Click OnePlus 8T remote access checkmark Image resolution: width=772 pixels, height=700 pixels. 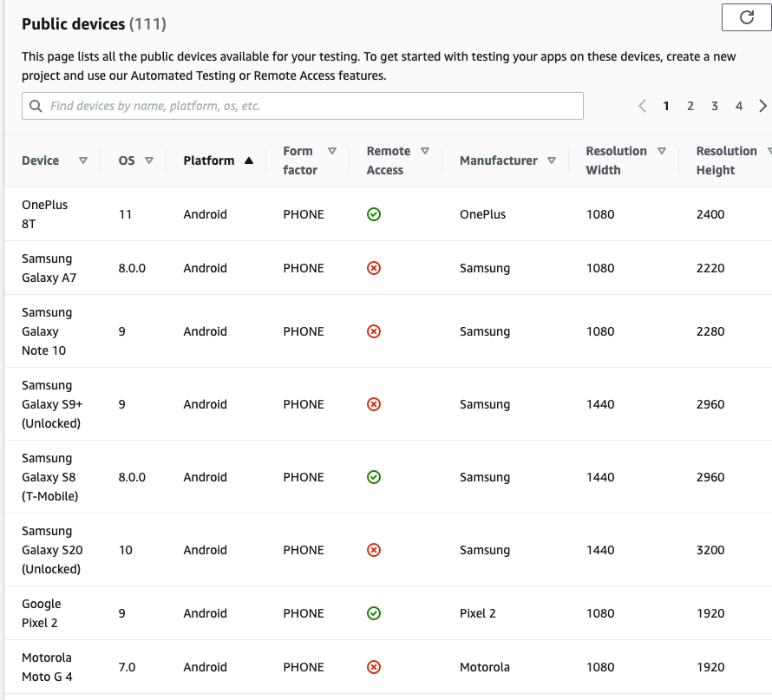(374, 214)
